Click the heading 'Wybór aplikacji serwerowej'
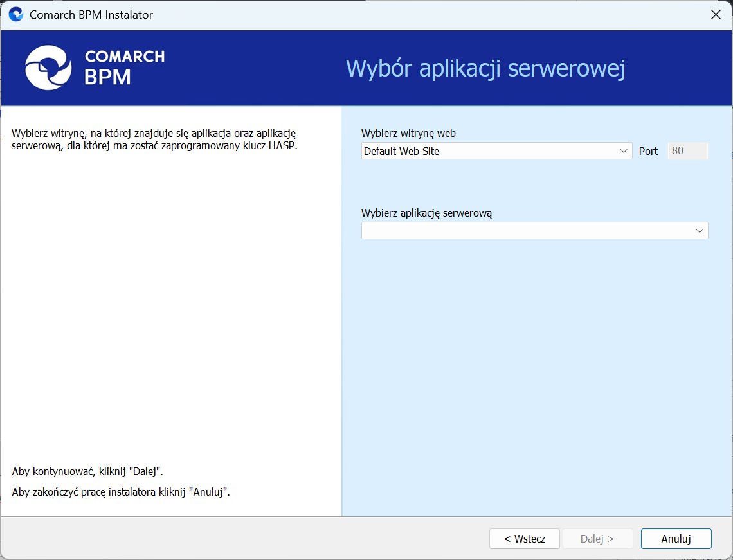This screenshot has height=560, width=733. pyautogui.click(x=485, y=69)
